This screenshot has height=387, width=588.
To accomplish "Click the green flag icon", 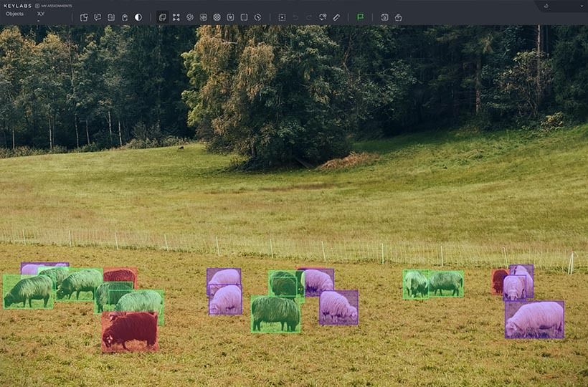I will click(x=360, y=17).
